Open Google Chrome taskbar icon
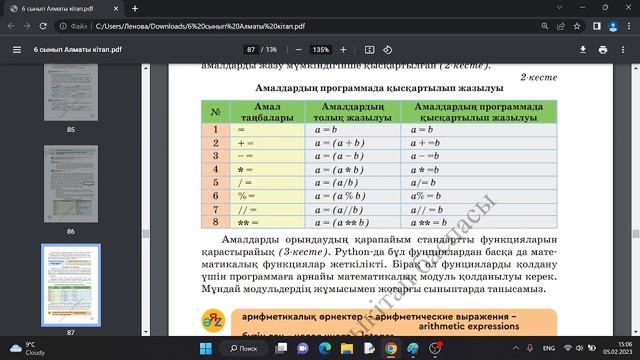 pyautogui.click(x=391, y=349)
